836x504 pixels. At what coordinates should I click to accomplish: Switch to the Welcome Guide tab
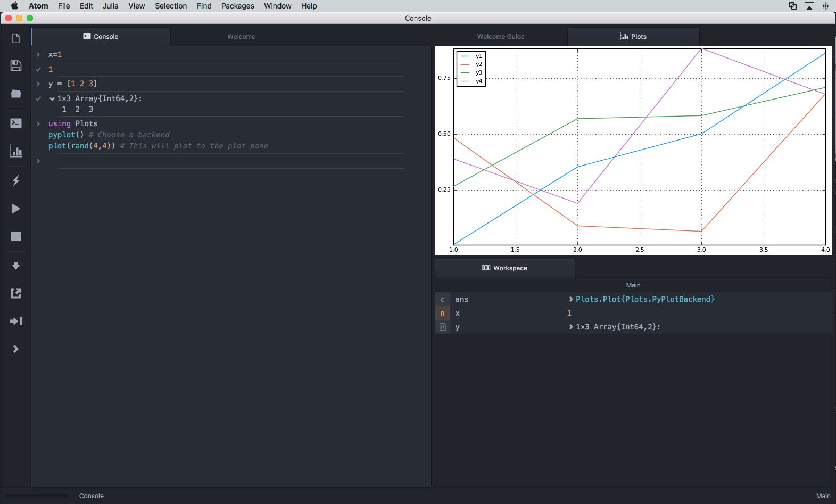point(501,37)
